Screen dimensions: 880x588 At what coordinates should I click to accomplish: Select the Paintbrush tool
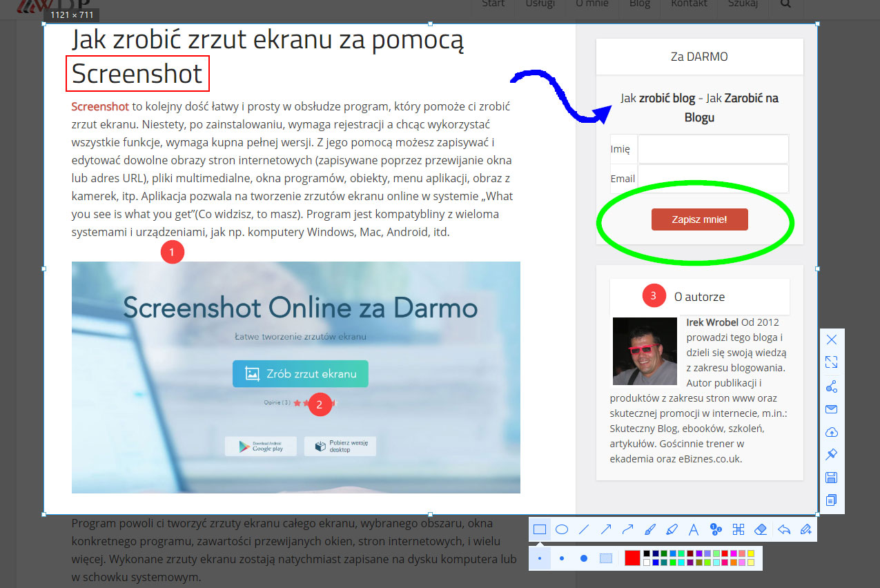point(650,529)
